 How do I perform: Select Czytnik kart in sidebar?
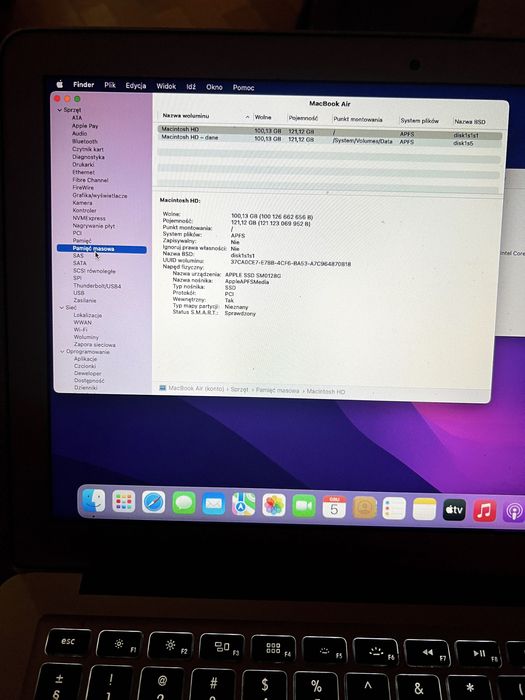point(88,149)
